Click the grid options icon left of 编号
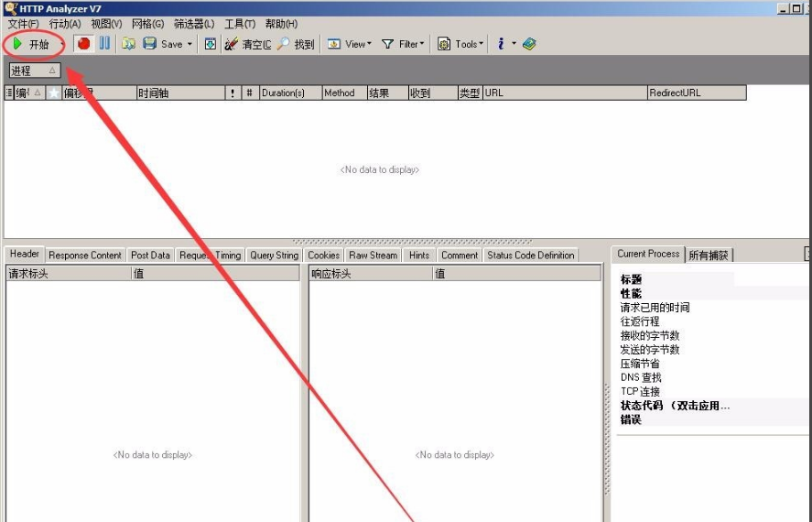This screenshot has height=522, width=812. [x=9, y=92]
